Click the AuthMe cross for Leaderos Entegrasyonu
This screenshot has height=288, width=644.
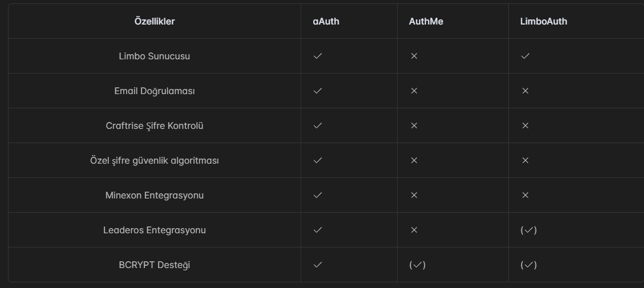click(414, 230)
